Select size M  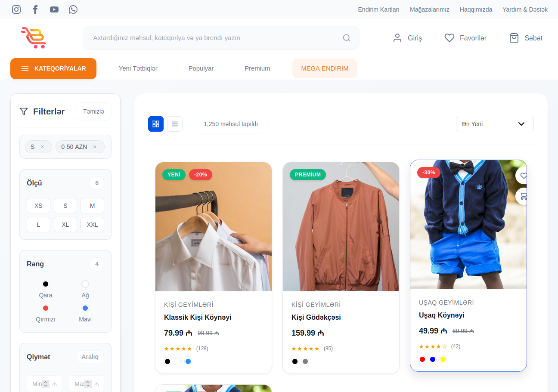pos(92,206)
